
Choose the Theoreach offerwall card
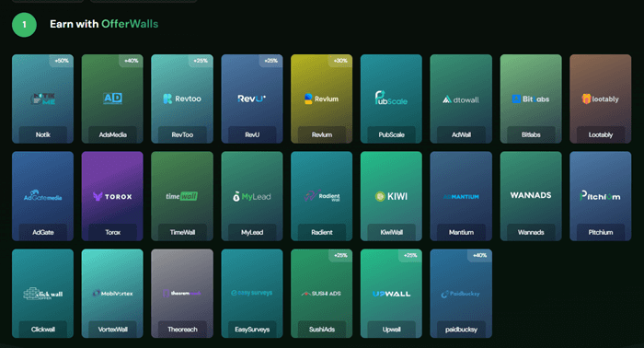pos(182,294)
